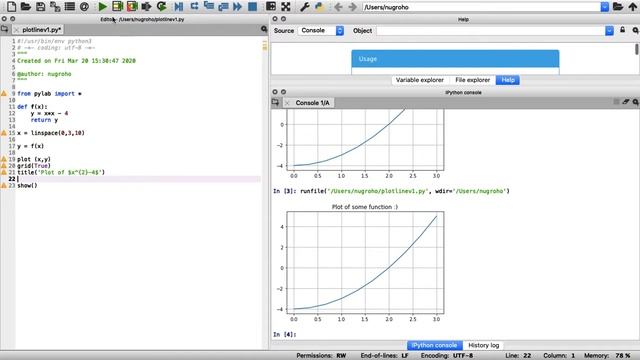The width and height of the screenshot is (640, 360).
Task: Browse editor tabs icon next to plotlinev1.py
Action: point(4,29)
